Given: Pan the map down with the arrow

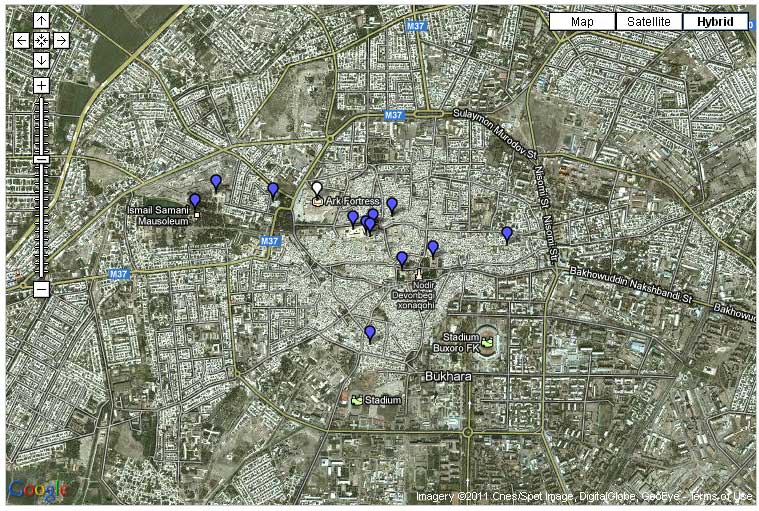Looking at the screenshot, I should click(x=41, y=61).
